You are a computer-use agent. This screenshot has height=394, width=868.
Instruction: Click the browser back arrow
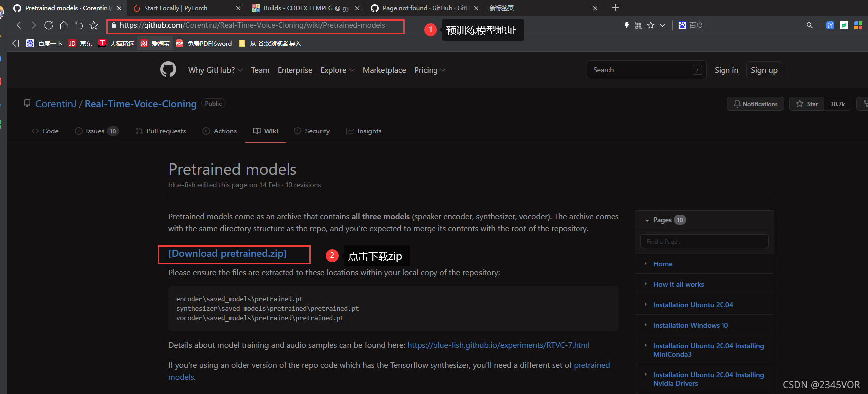point(19,25)
